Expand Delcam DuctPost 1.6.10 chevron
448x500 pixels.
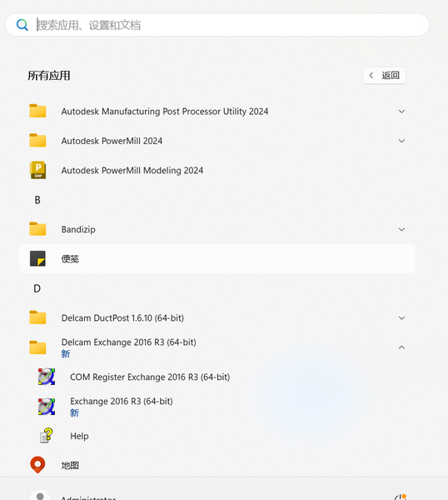tap(402, 318)
